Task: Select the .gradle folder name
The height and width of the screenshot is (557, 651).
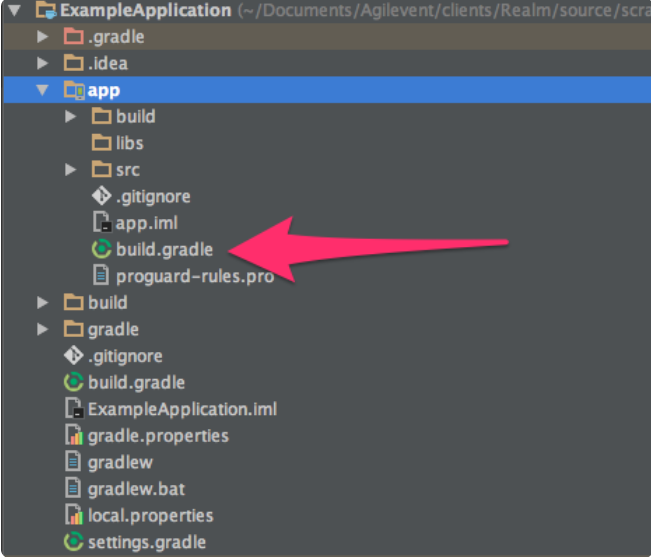Action: [116, 37]
